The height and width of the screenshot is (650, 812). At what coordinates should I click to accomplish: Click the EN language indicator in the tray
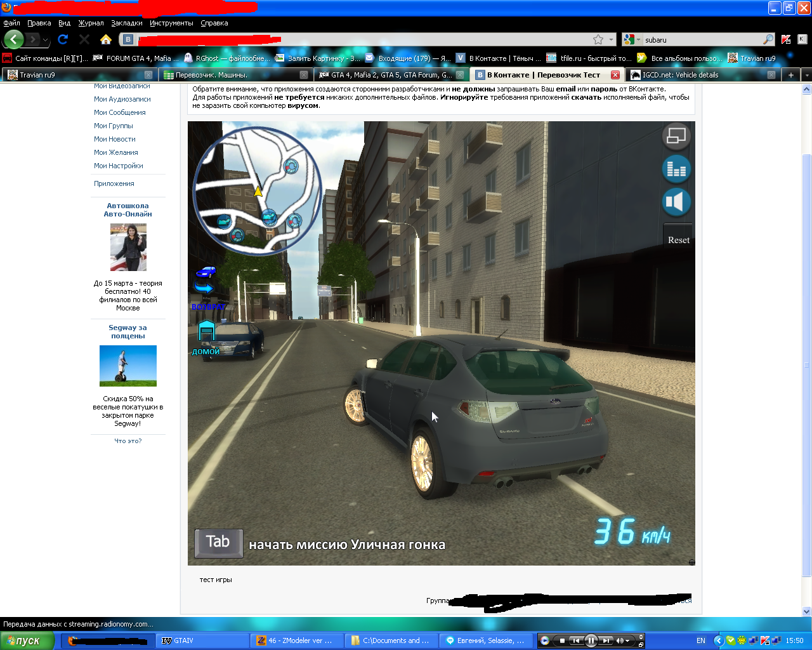[x=701, y=640]
